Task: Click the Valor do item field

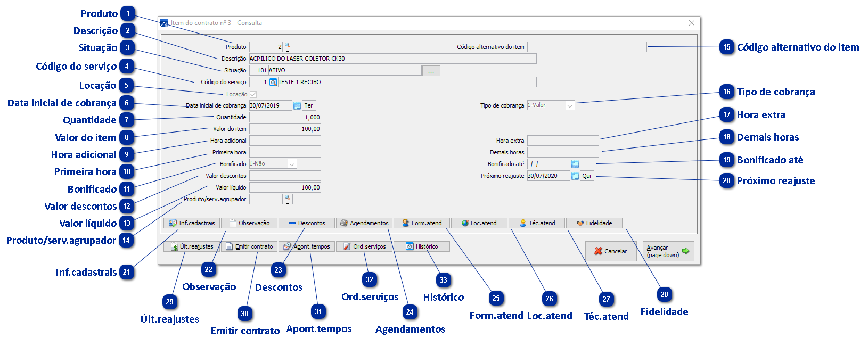Action: 285,129
